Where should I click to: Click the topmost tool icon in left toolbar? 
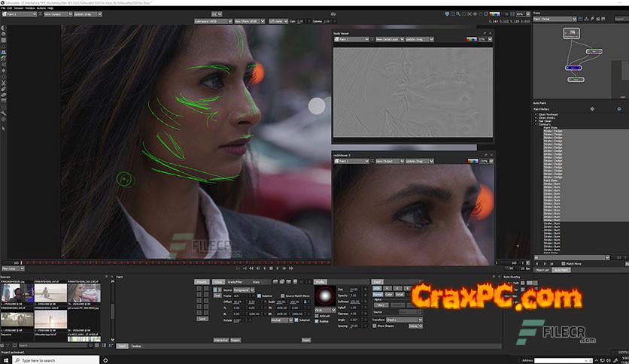4,28
